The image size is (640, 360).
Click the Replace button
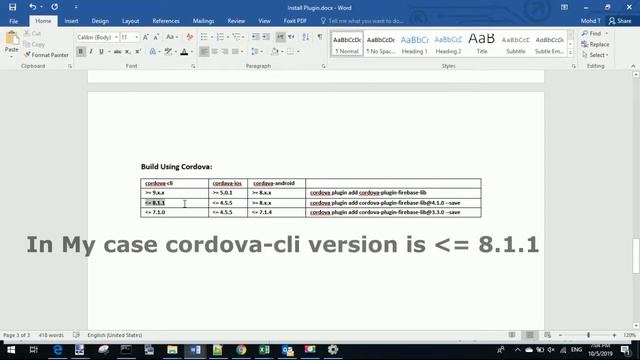click(595, 44)
